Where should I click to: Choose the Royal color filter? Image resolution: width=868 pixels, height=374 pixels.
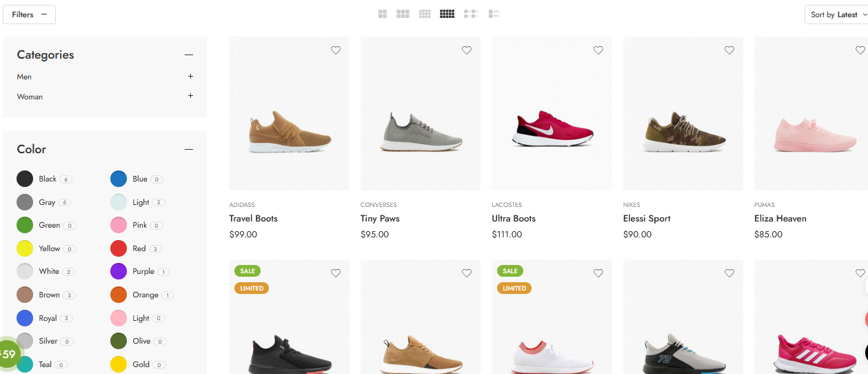tap(26, 318)
